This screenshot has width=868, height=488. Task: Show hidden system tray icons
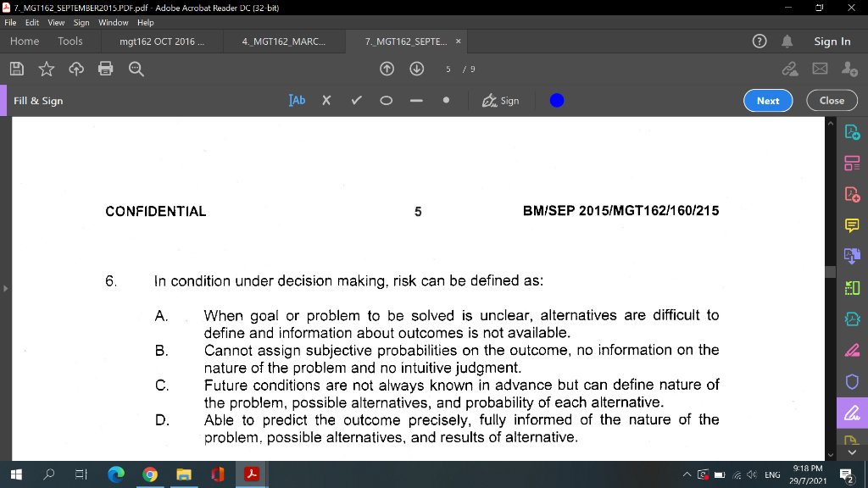[687, 474]
